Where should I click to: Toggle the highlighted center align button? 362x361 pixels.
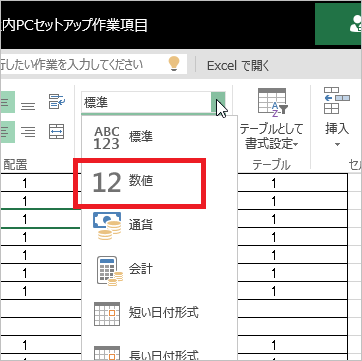tap(7, 131)
